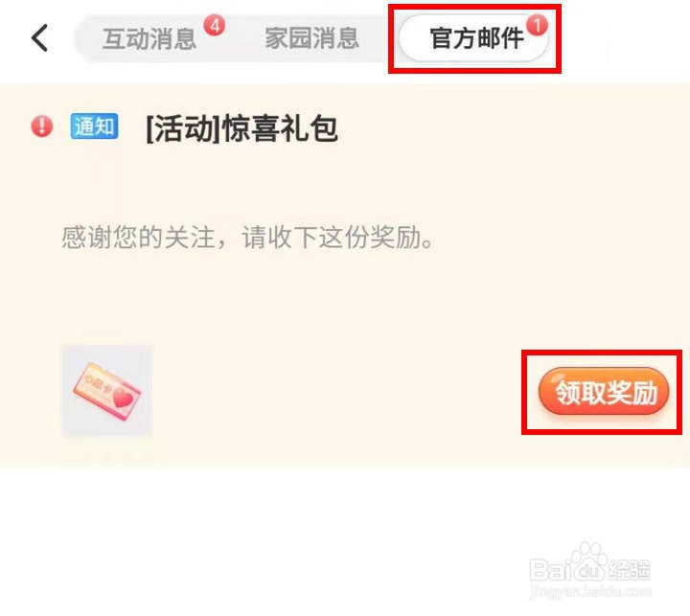Switch to the 互动消息 tab
This screenshot has width=690, height=616.
[x=149, y=38]
